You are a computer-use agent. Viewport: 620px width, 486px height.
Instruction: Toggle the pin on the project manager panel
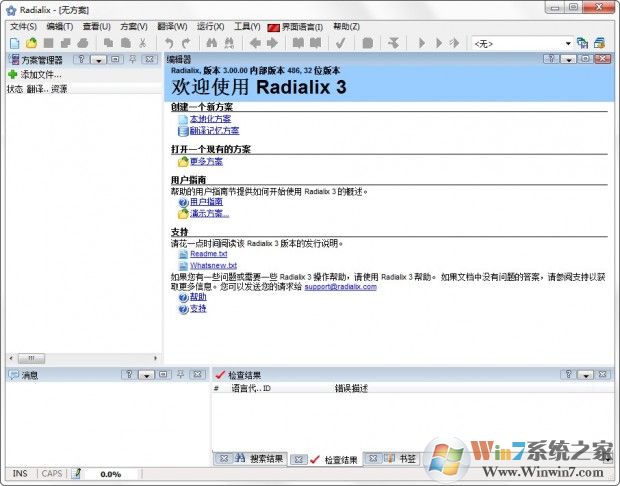coord(133,60)
